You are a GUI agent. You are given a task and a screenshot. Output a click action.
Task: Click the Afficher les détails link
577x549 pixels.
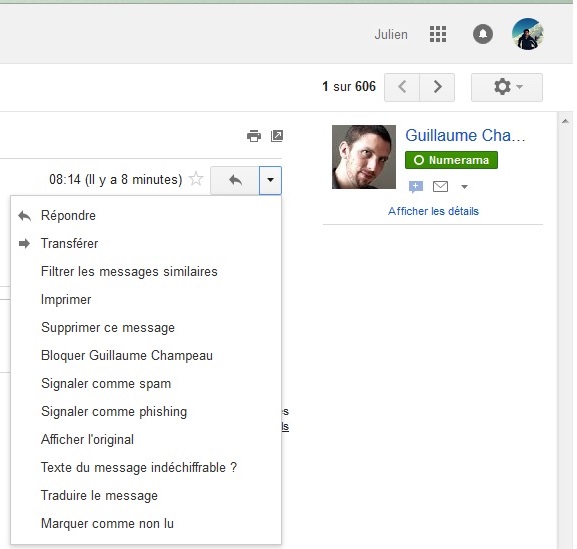pos(433,211)
